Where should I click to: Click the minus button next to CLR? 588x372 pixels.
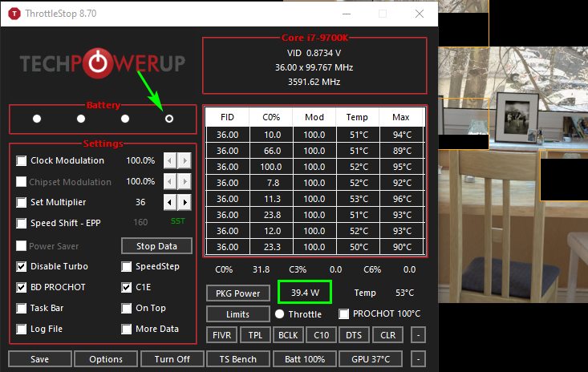(418, 335)
